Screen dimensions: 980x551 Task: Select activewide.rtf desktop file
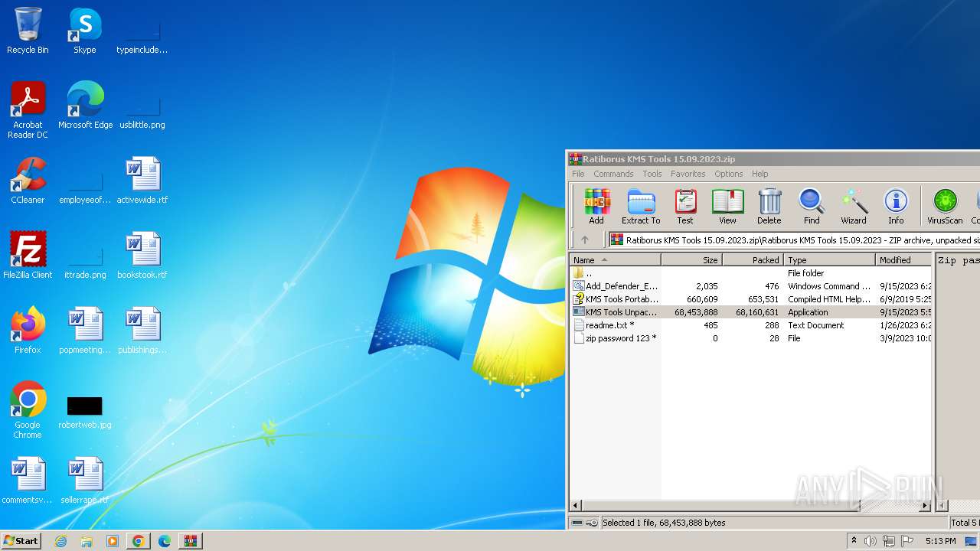142,181
